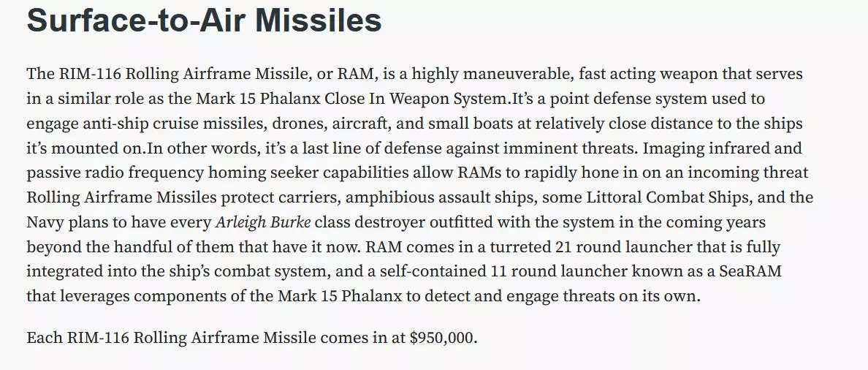Viewport: 868px width, 370px height.
Task: Click the Surface-to-Air Missiles heading
Action: coord(205,21)
